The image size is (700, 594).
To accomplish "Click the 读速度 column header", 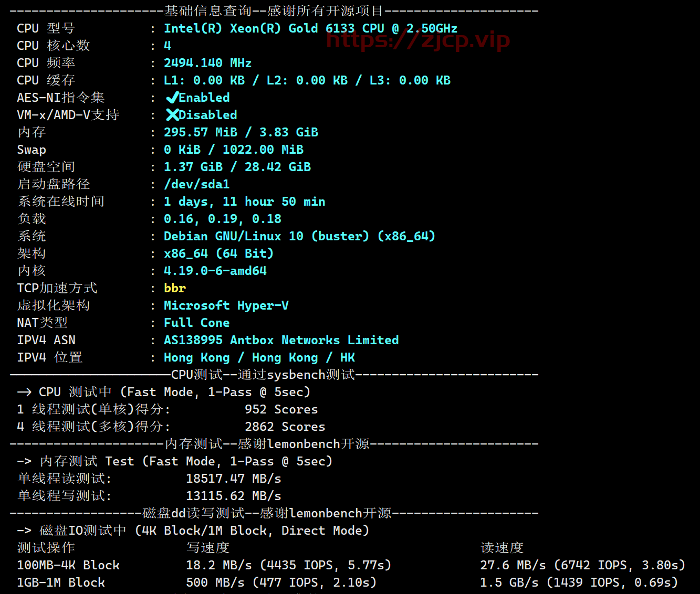I will 502,548.
